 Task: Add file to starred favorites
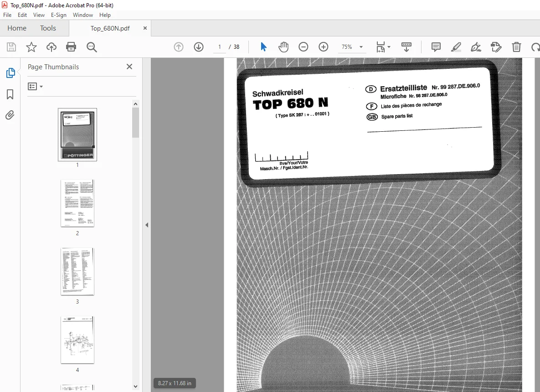pyautogui.click(x=31, y=47)
